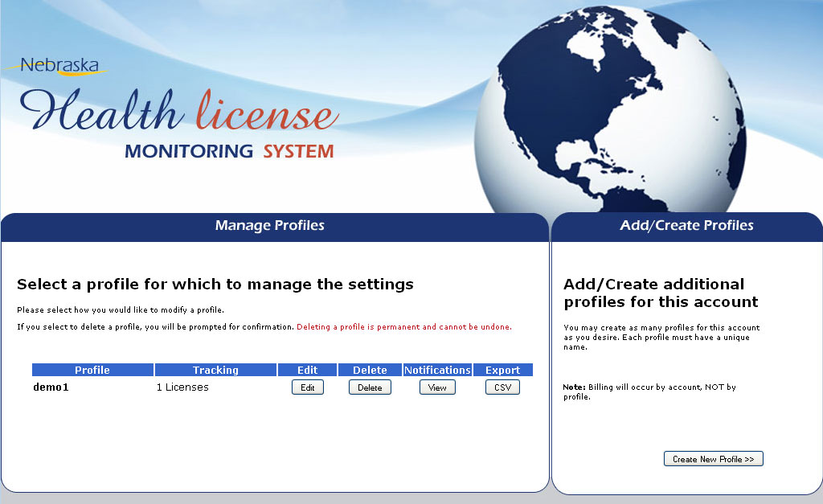Screen dimensions: 823x504
Task: Click the billing Note text
Action: click(x=649, y=391)
